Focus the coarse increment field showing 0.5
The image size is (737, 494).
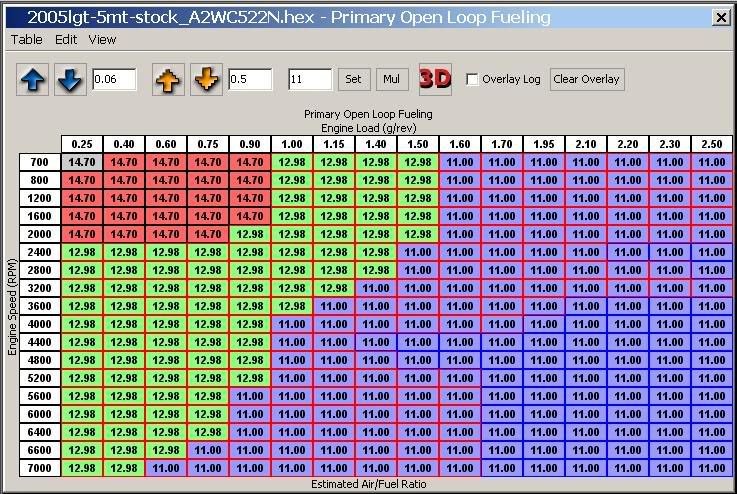pos(249,80)
